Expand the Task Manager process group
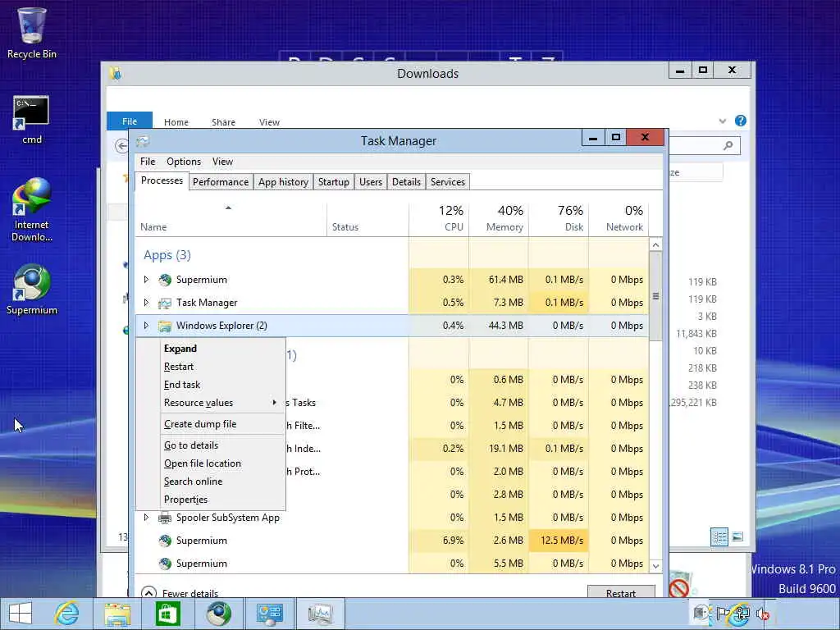This screenshot has height=630, width=840. pyautogui.click(x=146, y=303)
